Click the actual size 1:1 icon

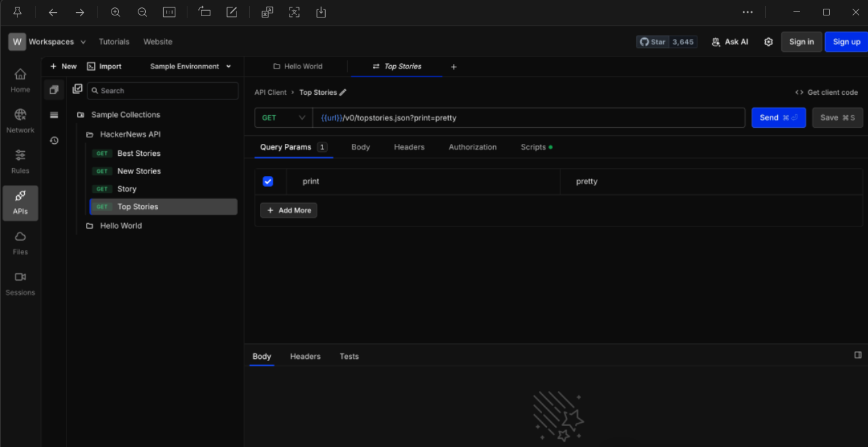(x=169, y=12)
